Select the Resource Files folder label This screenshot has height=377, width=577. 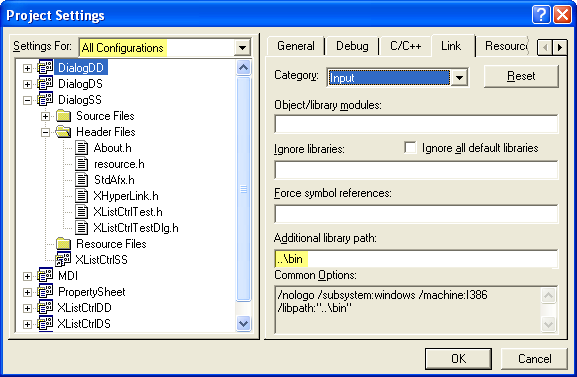(x=111, y=244)
